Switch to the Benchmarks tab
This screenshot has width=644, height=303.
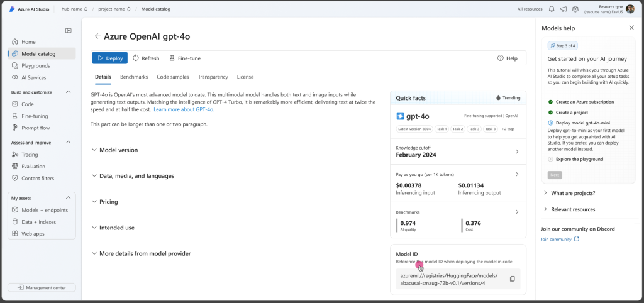[134, 77]
